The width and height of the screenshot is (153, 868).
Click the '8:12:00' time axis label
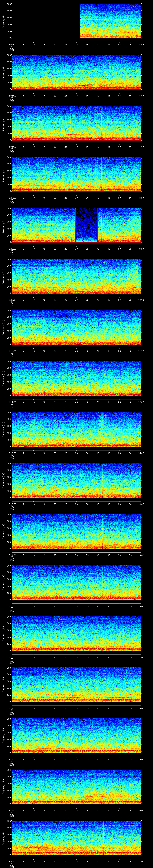[x=12, y=453]
